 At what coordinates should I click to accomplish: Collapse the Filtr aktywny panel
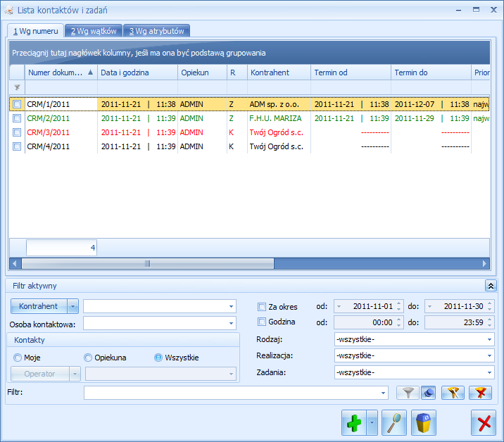point(491,286)
